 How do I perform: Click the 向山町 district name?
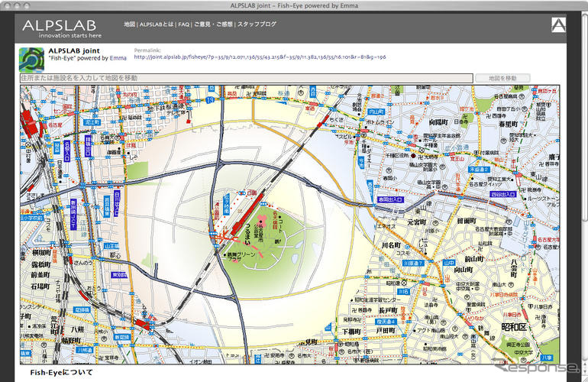pos(464,270)
